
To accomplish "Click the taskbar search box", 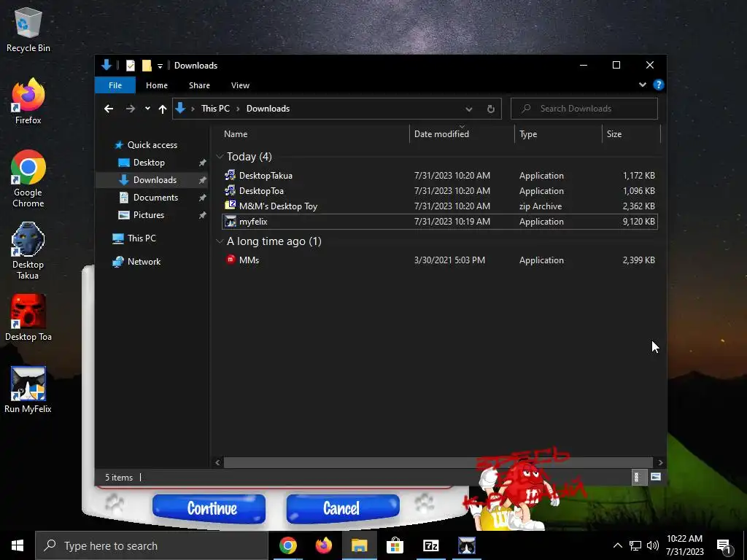I will tap(152, 545).
